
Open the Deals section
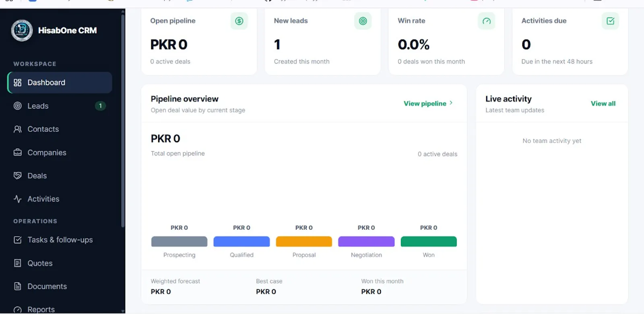tap(60, 176)
